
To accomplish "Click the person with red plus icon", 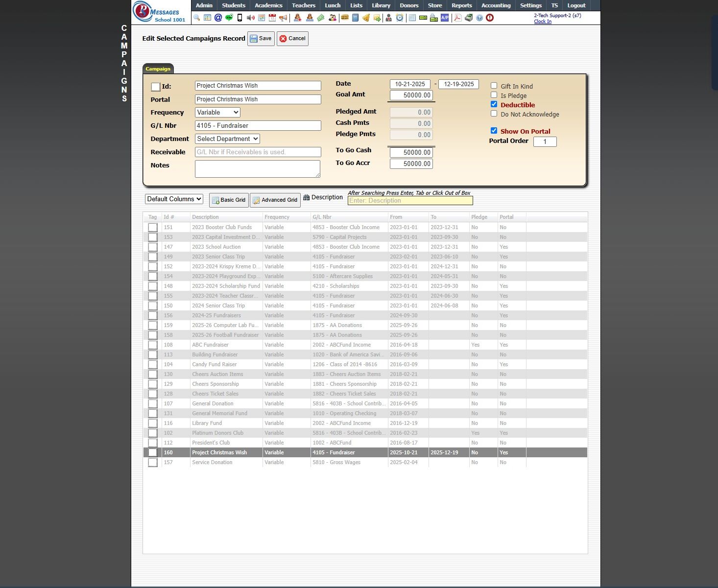I will [x=297, y=18].
